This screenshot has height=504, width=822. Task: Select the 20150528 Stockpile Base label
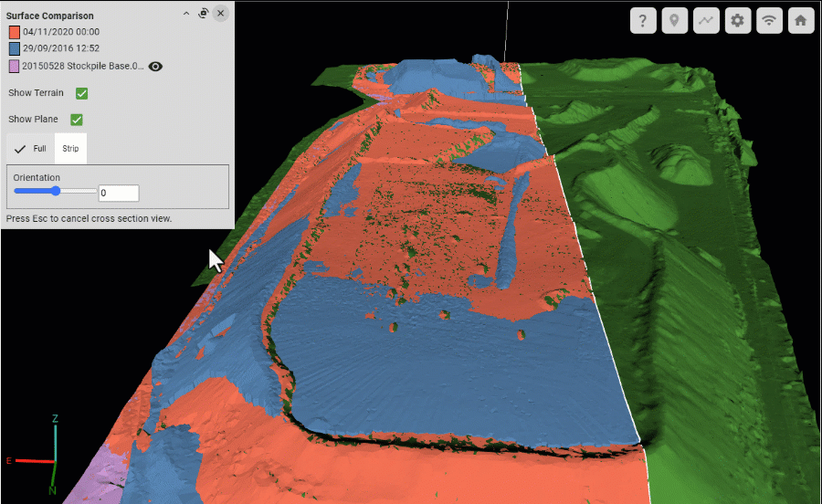coord(82,66)
